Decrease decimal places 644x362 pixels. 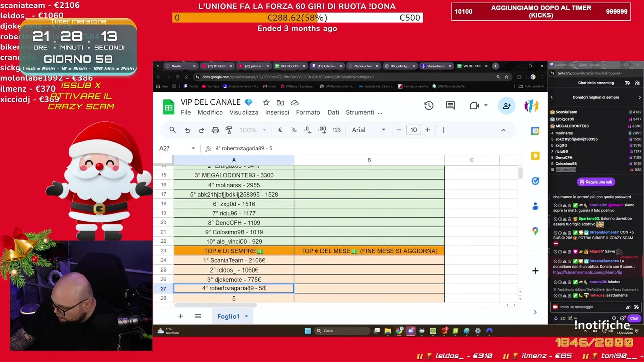click(308, 130)
